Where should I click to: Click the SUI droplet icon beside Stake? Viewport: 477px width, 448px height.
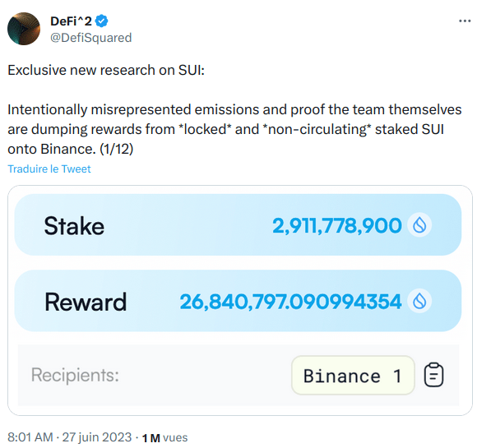click(x=419, y=225)
